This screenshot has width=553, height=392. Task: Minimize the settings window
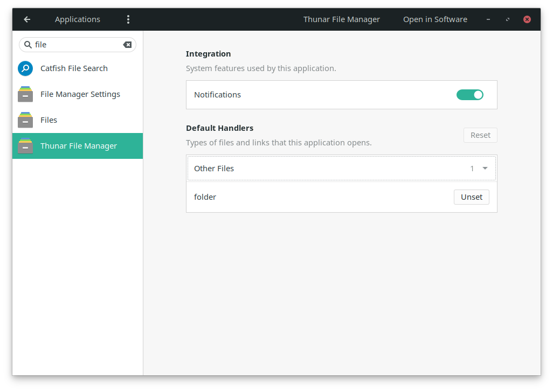coord(488,19)
